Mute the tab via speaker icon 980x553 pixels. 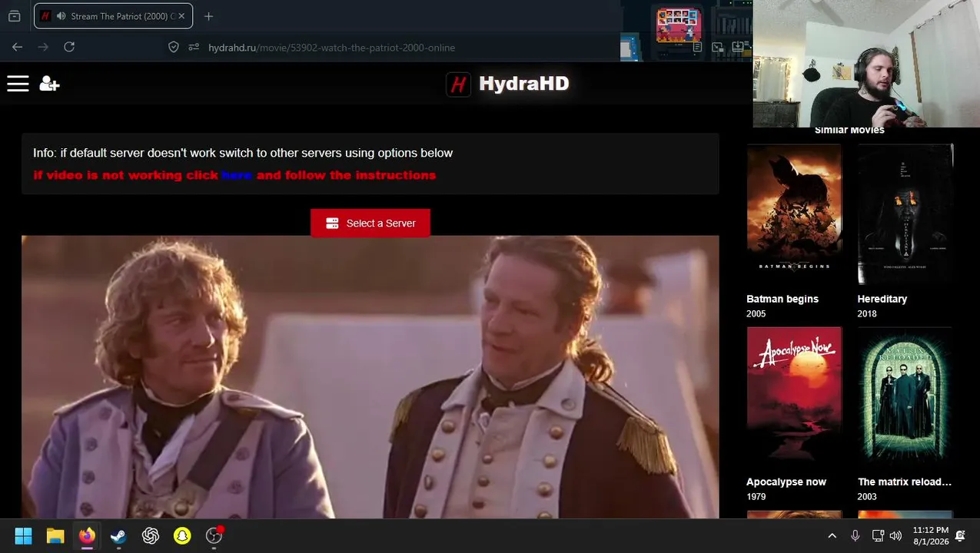pos(61,16)
